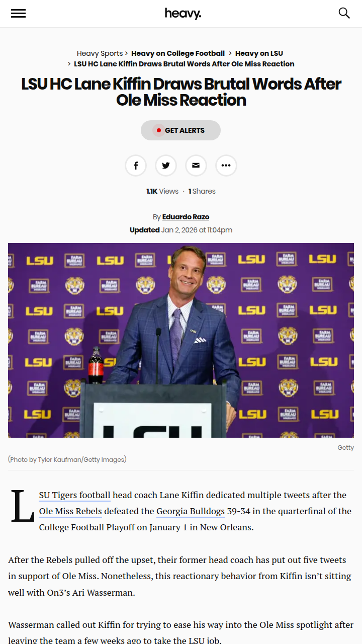Click the Lane Kiffin press conference photo

(x=181, y=340)
